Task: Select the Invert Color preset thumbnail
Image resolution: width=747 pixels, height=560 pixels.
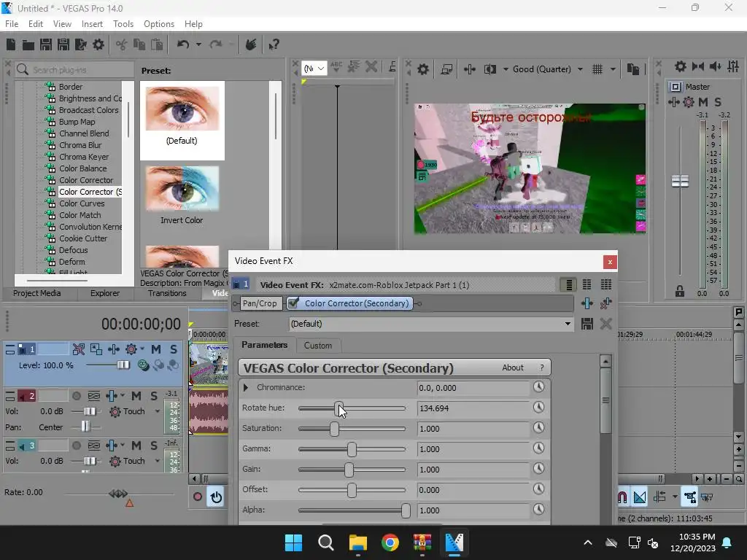Action: [182, 188]
